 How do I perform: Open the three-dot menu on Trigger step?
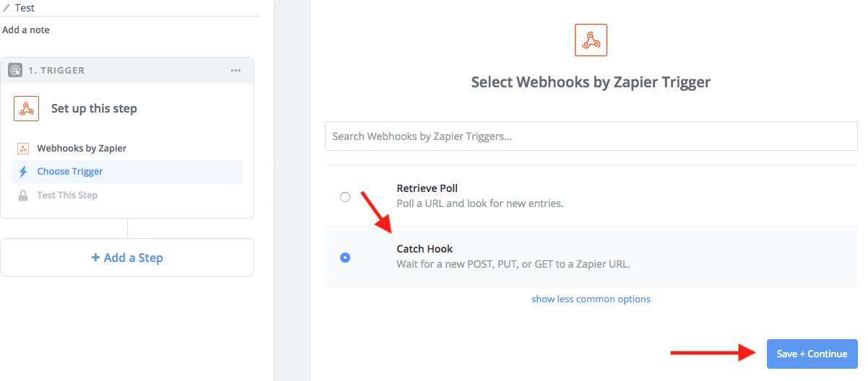(235, 70)
